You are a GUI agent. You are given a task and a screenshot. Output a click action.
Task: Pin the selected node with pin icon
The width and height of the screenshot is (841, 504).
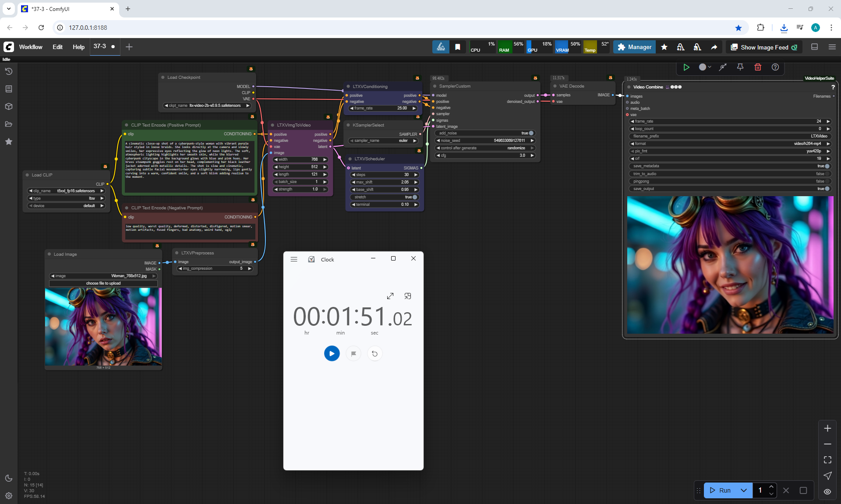point(740,67)
